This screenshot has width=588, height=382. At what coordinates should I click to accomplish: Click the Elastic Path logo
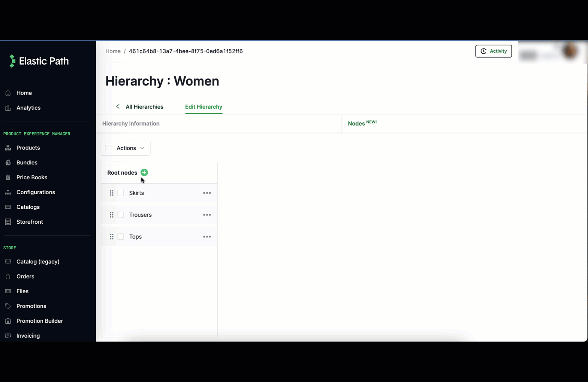click(x=39, y=61)
